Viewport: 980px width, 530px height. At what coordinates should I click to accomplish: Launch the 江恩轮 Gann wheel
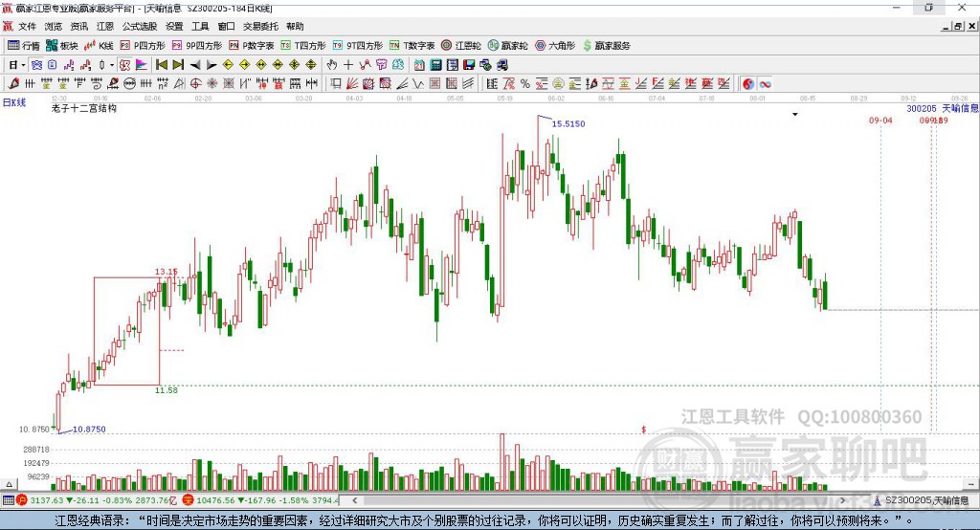tap(461, 46)
